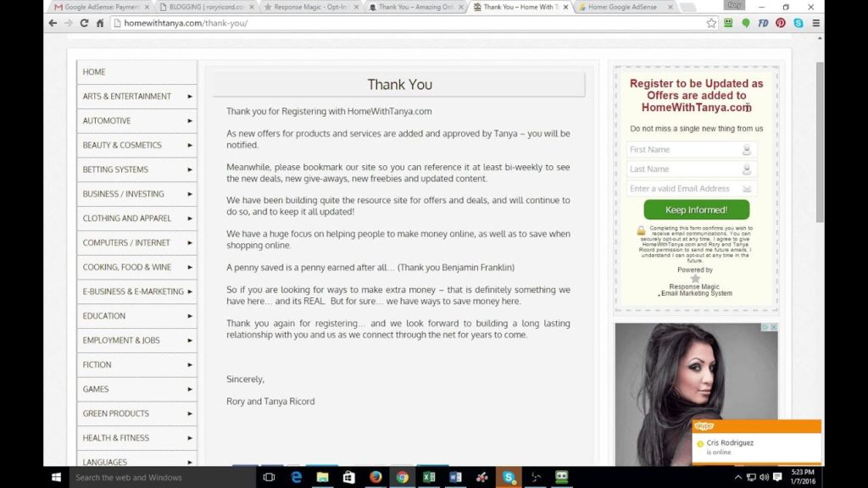Screen dimensions: 868x488
Task: Switch to Thank You Amazing tab
Action: click(x=415, y=7)
